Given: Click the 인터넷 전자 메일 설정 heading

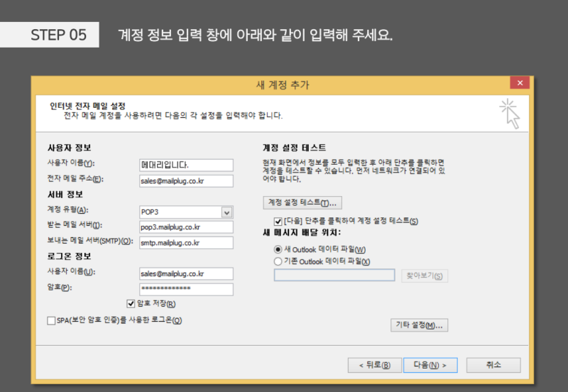Looking at the screenshot, I should 87,106.
